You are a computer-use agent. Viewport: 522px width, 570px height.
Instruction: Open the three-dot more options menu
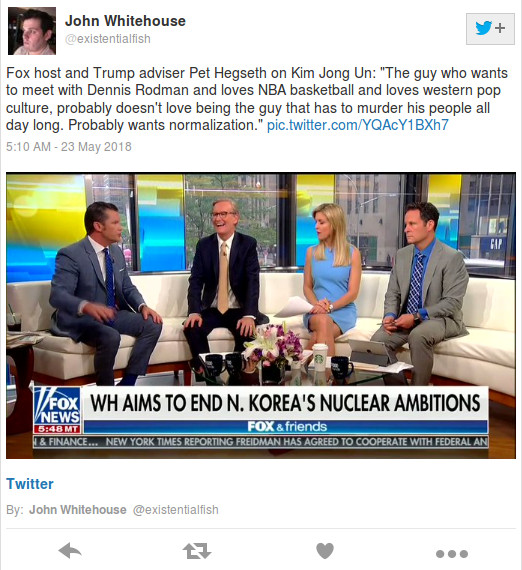[452, 554]
